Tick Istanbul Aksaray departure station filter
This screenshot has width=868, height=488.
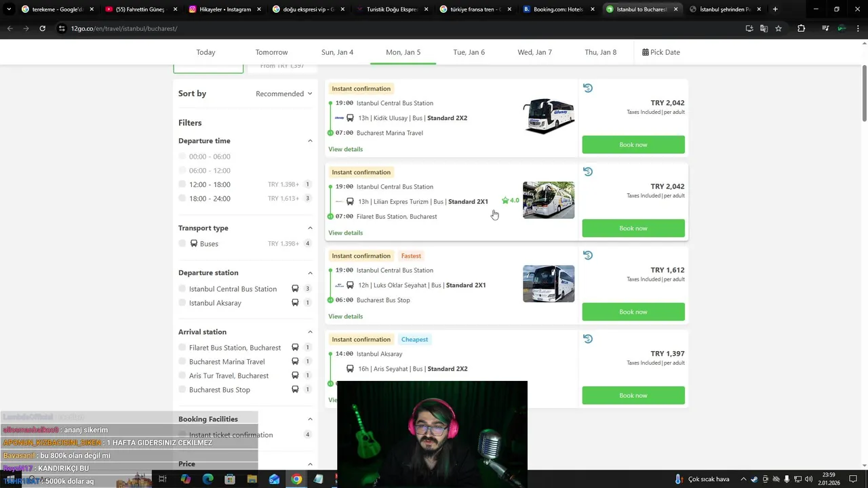coord(182,303)
